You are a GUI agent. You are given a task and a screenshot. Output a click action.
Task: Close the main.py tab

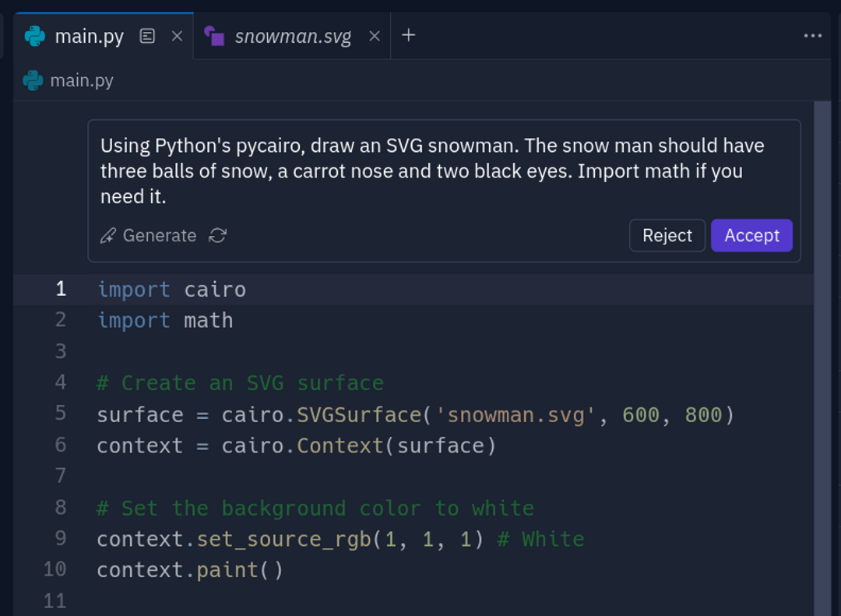click(x=177, y=35)
